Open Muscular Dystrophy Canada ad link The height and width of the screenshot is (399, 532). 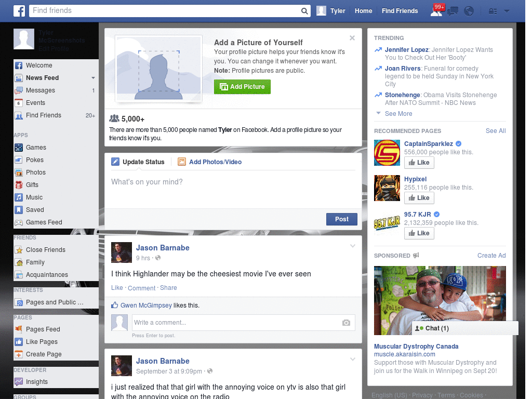[x=416, y=347]
